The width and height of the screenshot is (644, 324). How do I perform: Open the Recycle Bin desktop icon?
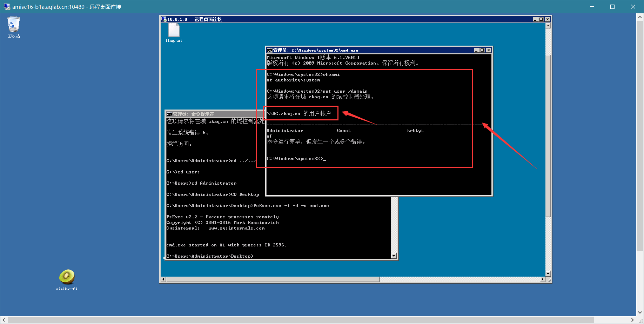coord(13,27)
